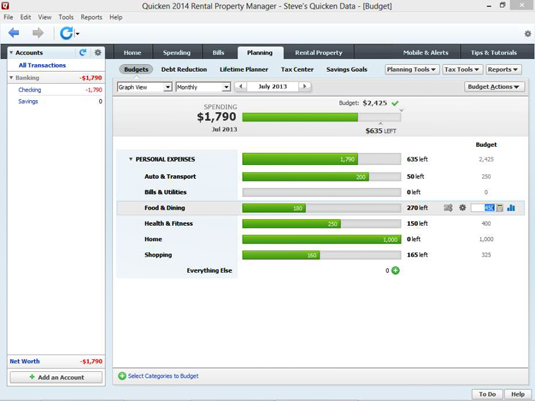Image resolution: width=535 pixels, height=401 pixels.
Task: Click the gear icon in Food & Dining row
Action: click(x=462, y=207)
